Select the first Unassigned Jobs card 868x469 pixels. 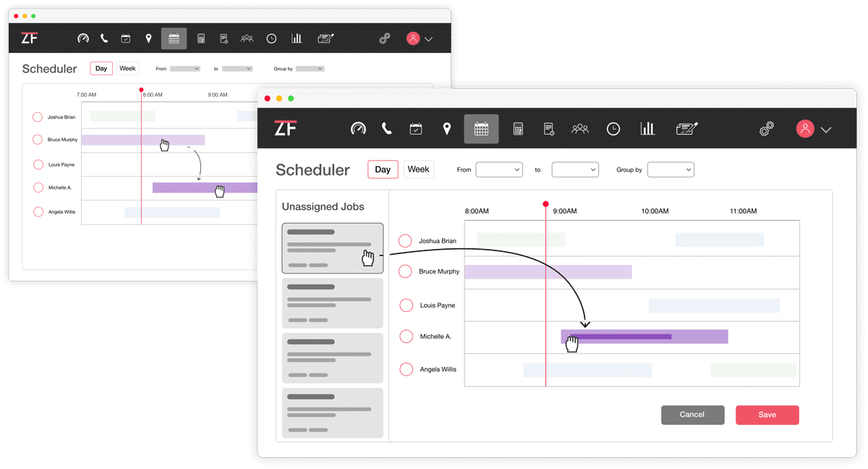click(333, 248)
